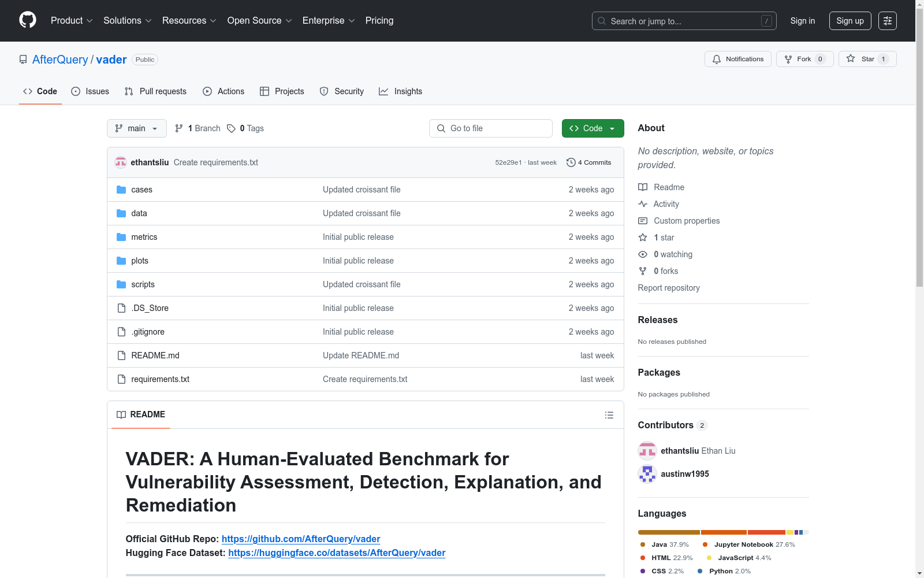
Task: Open the Pricing page link
Action: (379, 21)
